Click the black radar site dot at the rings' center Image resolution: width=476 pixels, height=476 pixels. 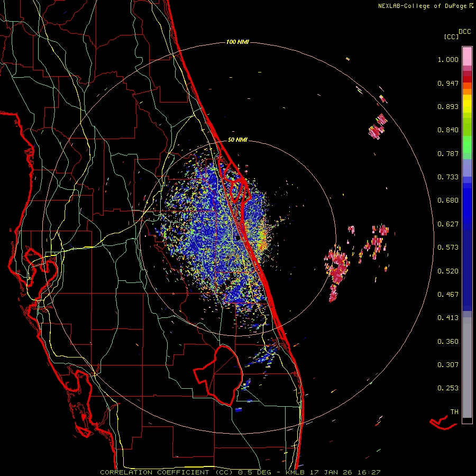[x=237, y=239]
